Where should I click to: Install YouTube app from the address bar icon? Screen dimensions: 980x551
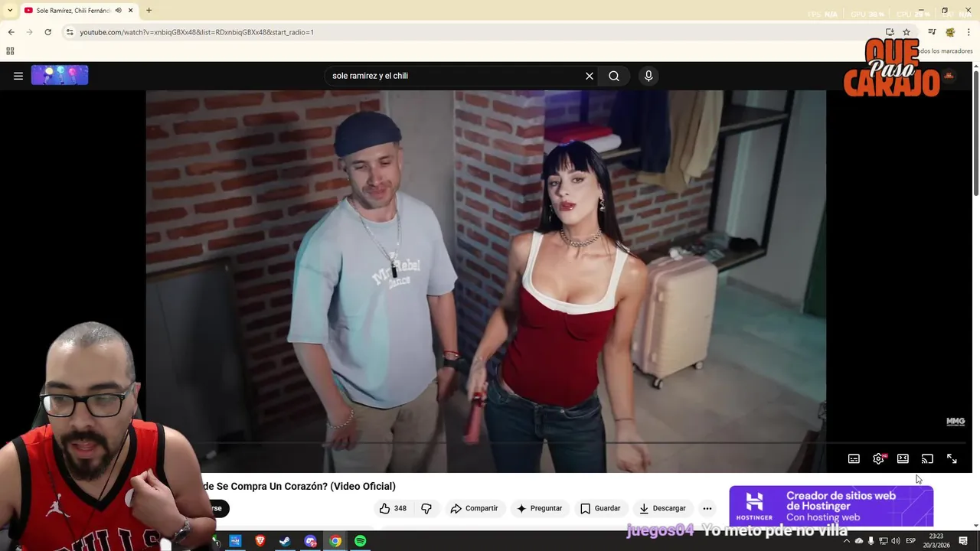tap(890, 32)
